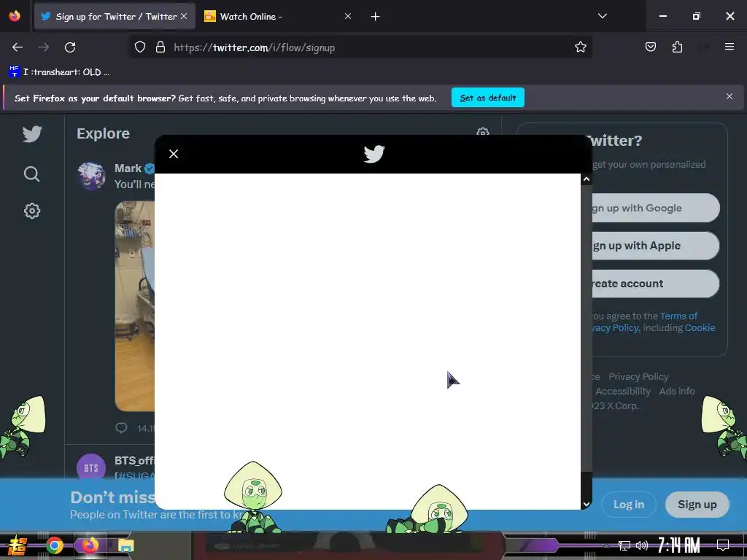747x560 pixels.
Task: Open the Ads info footer link
Action: (677, 392)
